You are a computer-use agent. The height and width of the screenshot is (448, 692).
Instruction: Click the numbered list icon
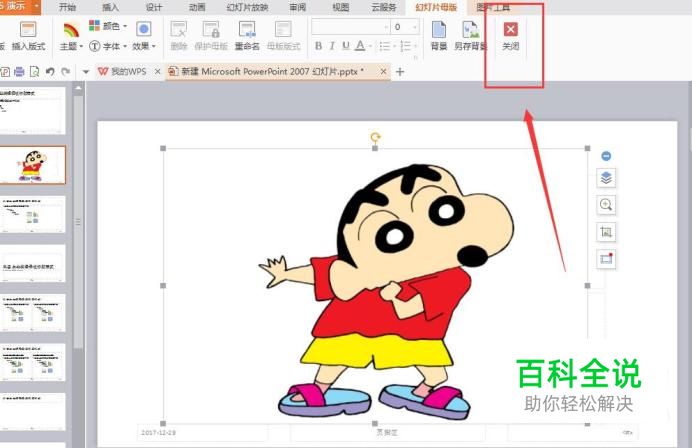(405, 46)
